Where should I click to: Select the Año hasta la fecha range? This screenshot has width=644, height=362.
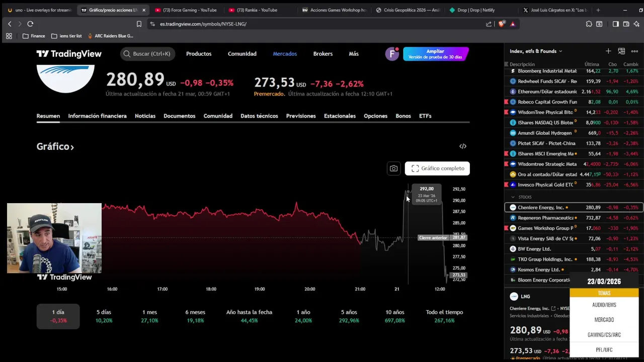click(249, 316)
